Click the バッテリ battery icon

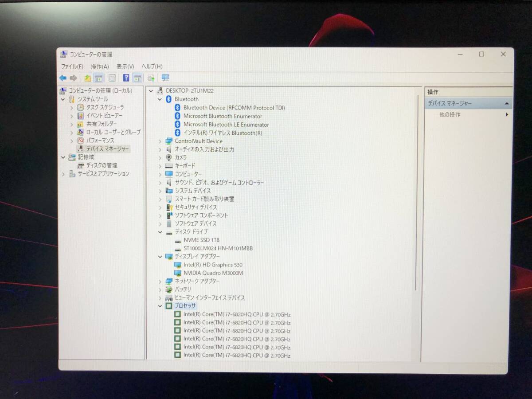coord(169,289)
